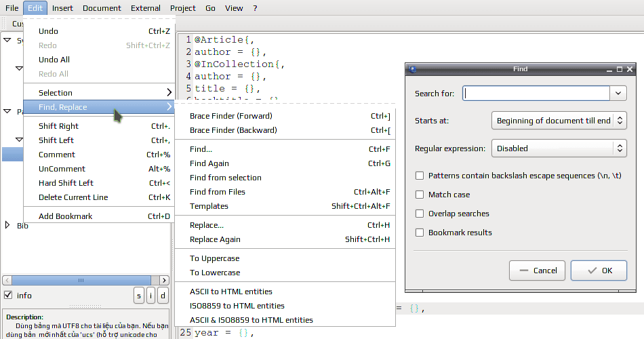The width and height of the screenshot is (644, 339).
Task: Open Starts at dropdown
Action: pos(559,121)
